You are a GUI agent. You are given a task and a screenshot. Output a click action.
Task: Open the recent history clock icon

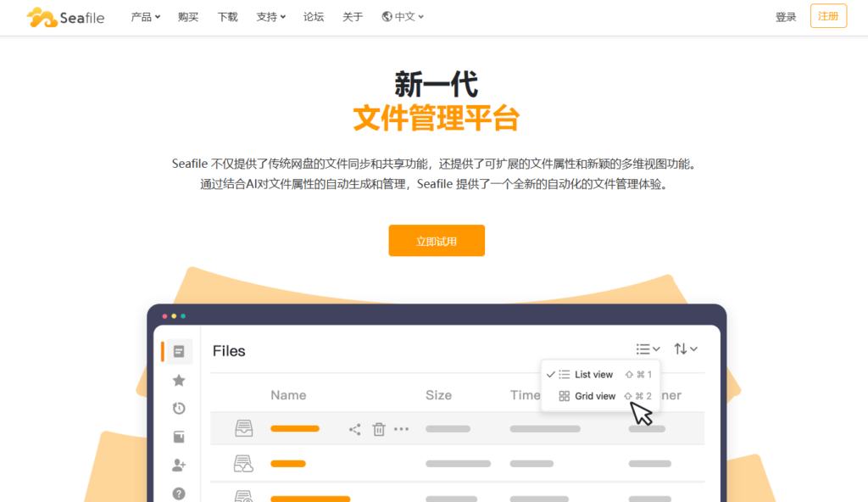click(x=179, y=409)
